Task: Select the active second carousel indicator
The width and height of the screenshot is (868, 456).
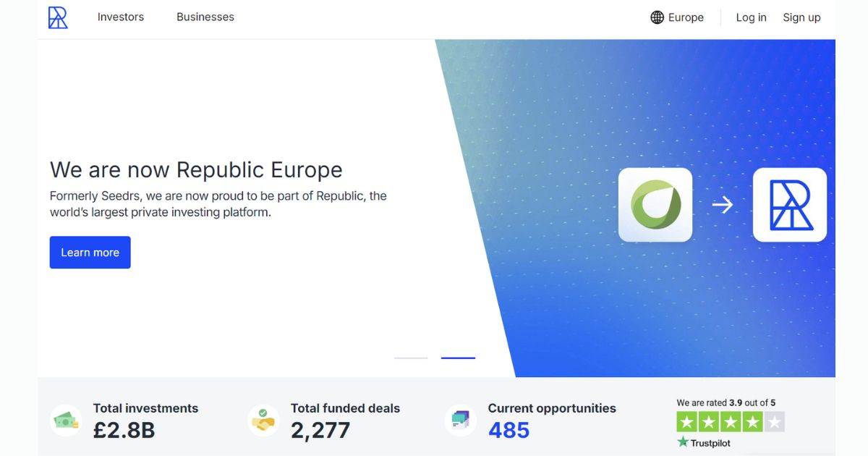Action: pyautogui.click(x=458, y=357)
